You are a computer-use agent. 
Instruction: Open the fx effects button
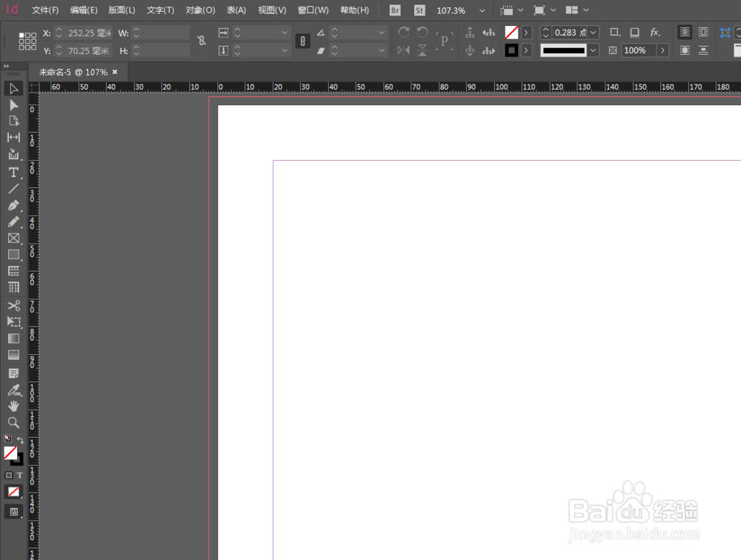pyautogui.click(x=654, y=32)
